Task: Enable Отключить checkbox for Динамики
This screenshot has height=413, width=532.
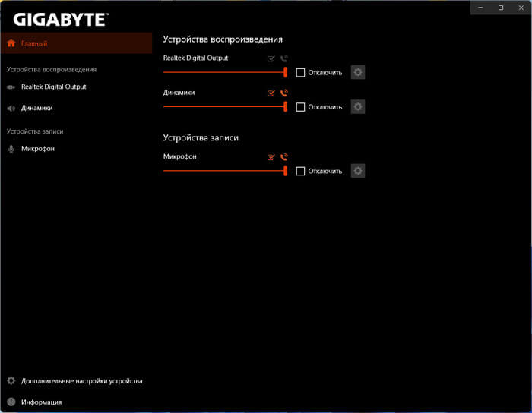Action: coord(300,107)
